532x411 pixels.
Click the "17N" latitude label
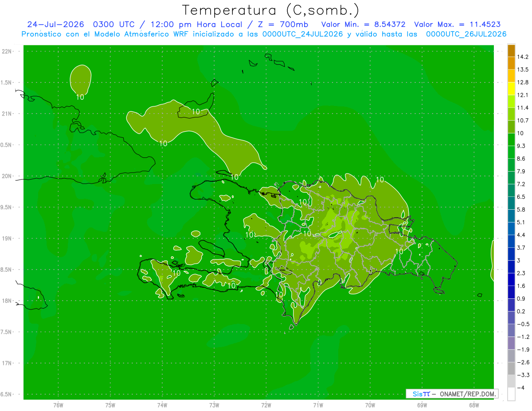pos(8,363)
